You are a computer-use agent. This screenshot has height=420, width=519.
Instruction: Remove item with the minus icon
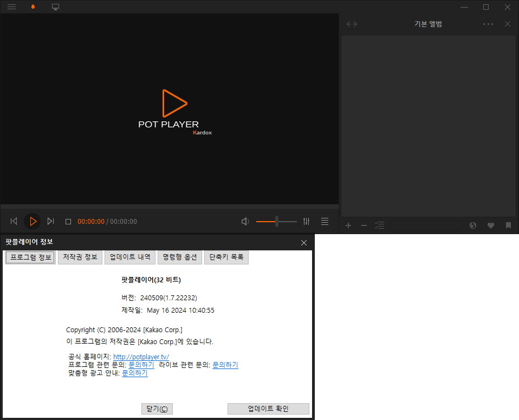tap(364, 225)
